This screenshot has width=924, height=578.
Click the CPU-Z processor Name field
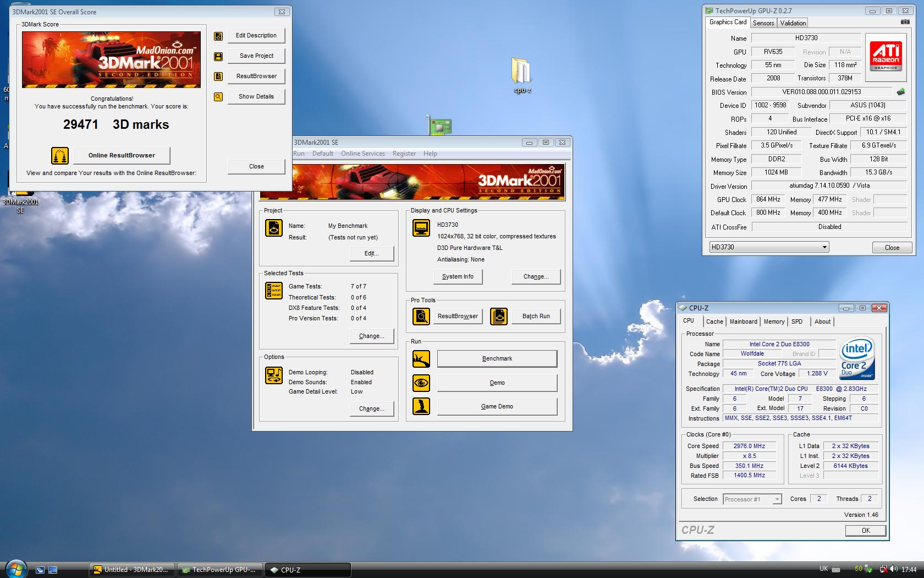[779, 344]
